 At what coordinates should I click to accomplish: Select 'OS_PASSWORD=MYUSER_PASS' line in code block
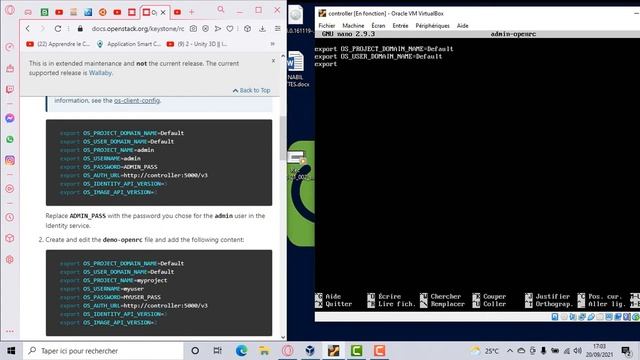click(x=110, y=297)
